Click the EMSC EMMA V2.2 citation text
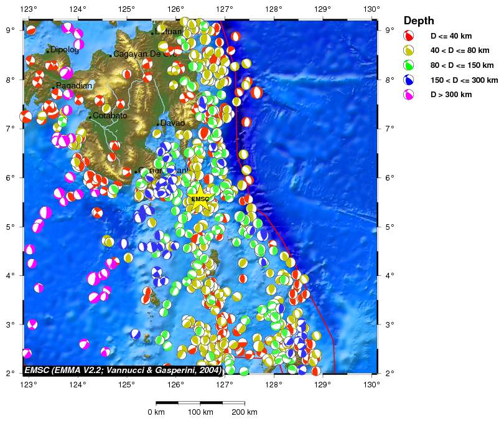The height and width of the screenshot is (421, 504). point(123,369)
